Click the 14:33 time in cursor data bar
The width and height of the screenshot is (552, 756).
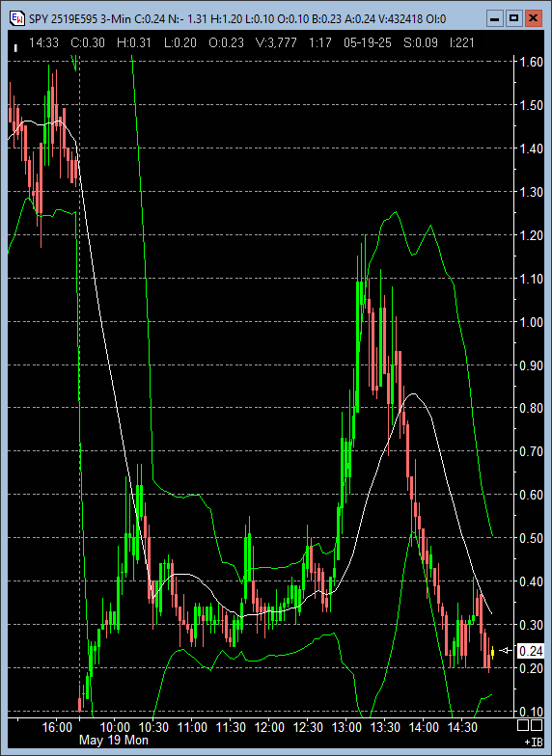43,42
